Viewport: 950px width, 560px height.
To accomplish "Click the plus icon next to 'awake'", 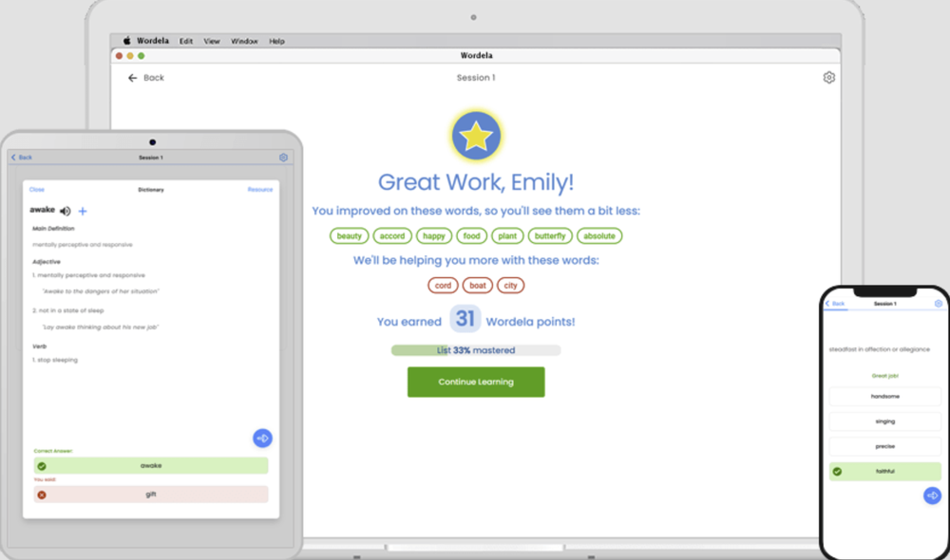I will pyautogui.click(x=82, y=211).
